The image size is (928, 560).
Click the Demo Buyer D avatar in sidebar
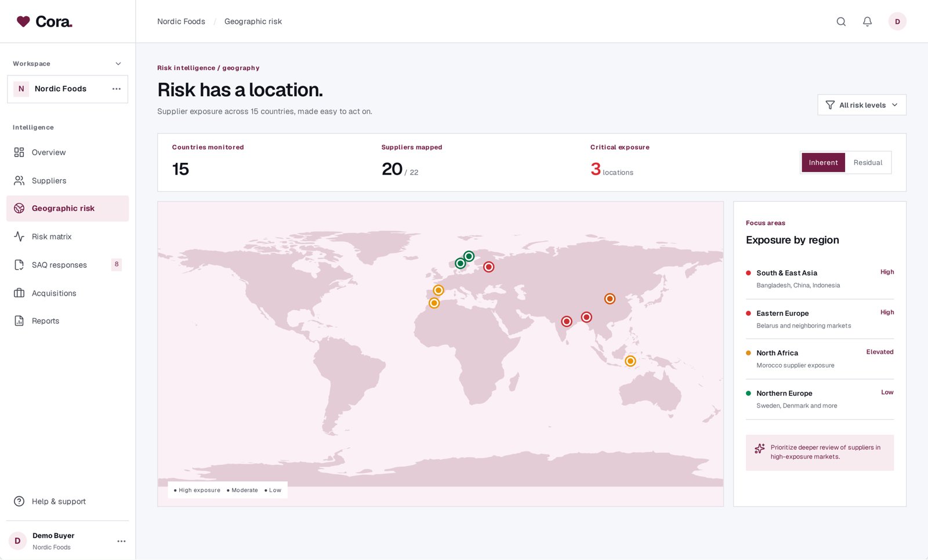(17, 541)
